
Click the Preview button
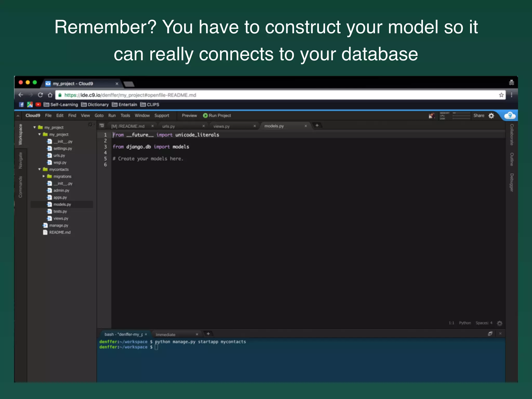(189, 116)
